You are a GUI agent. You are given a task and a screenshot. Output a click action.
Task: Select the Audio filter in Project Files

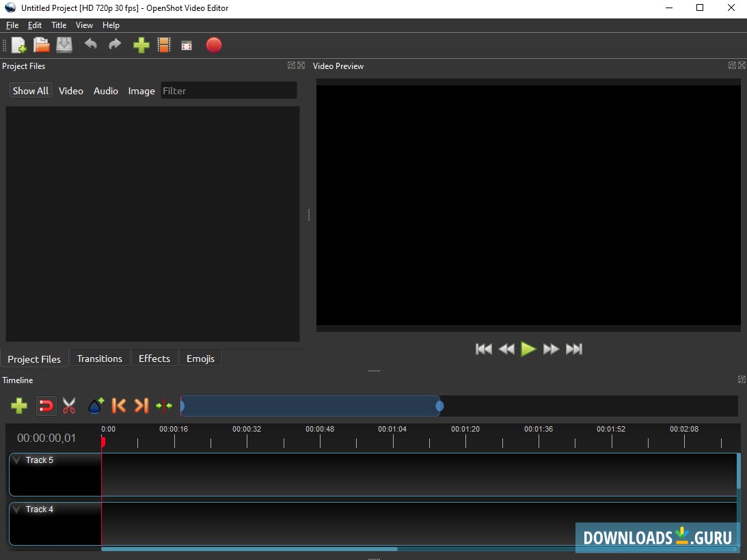point(106,91)
